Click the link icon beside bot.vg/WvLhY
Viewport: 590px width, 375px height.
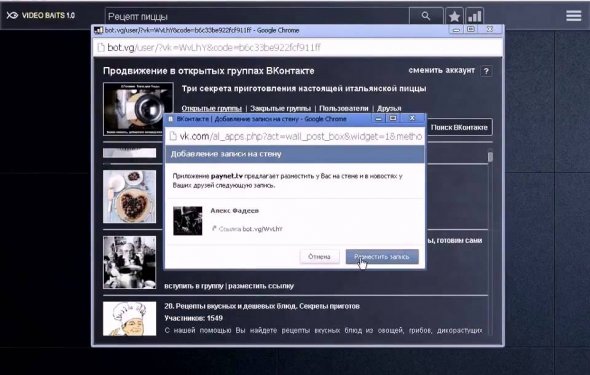tap(214, 228)
